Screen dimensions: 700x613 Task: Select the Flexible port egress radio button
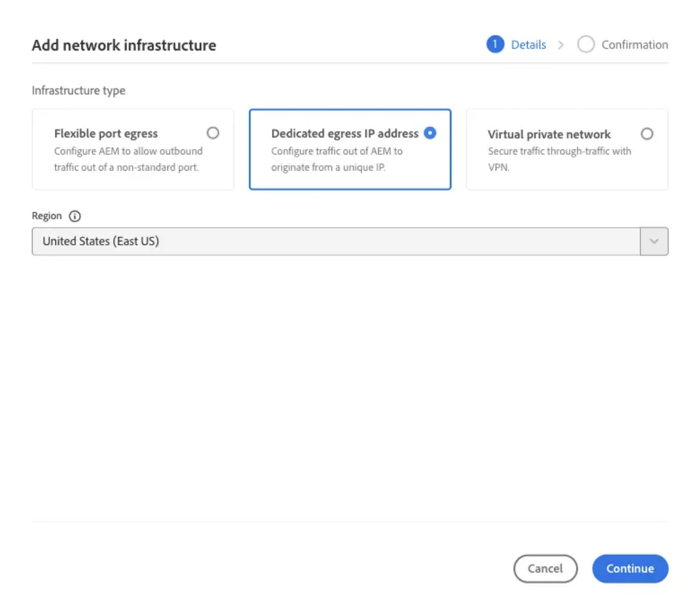click(213, 133)
